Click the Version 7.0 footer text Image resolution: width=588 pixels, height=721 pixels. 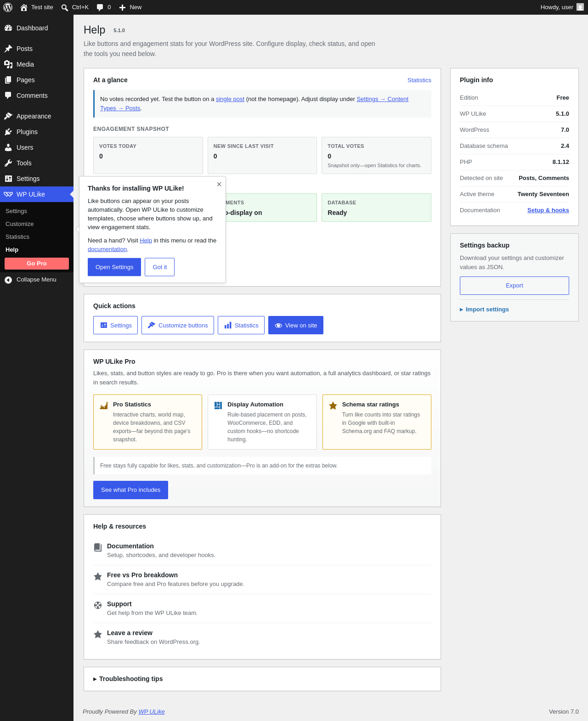(x=564, y=712)
